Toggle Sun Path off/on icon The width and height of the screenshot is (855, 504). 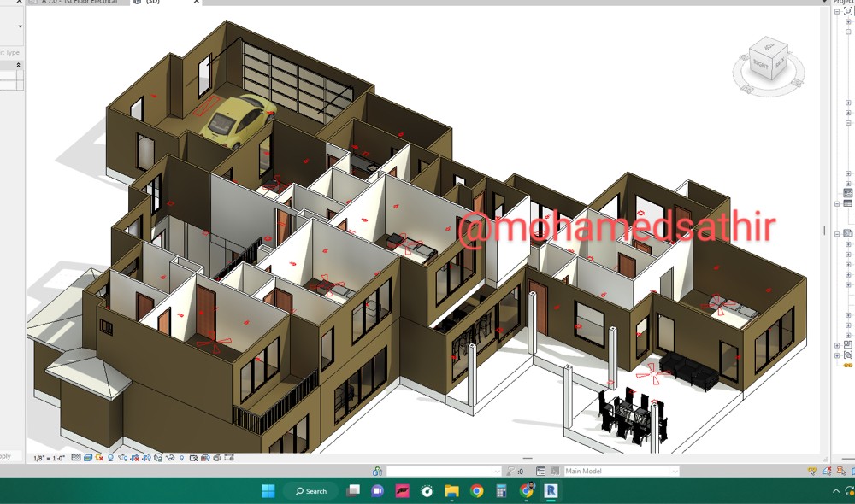[x=99, y=458]
